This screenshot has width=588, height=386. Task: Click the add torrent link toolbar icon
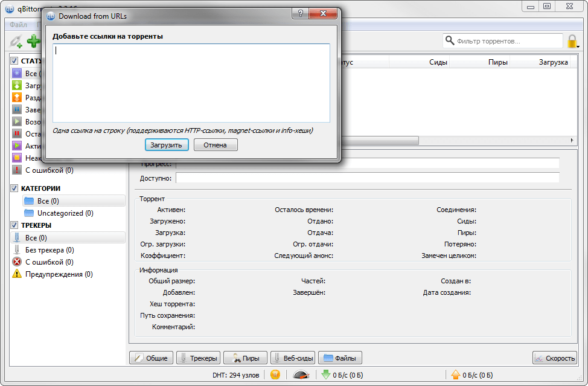16,41
